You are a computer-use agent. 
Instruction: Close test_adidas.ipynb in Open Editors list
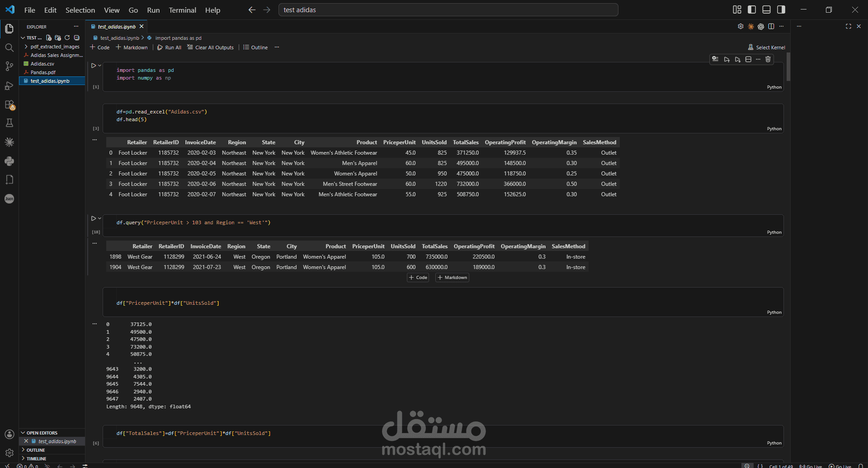point(26,441)
